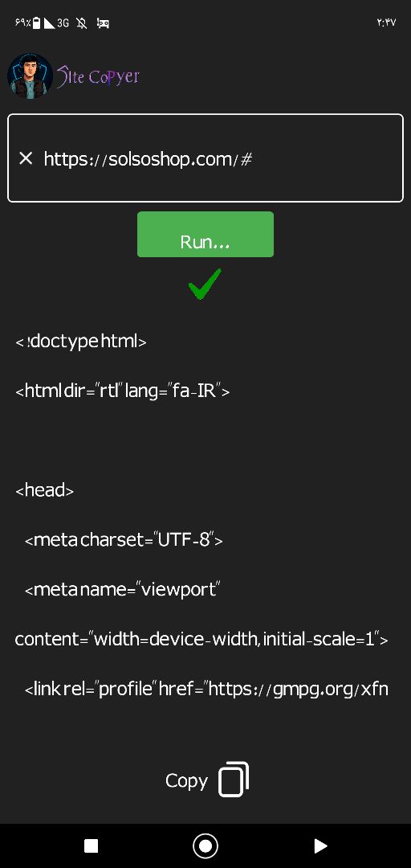Image resolution: width=411 pixels, height=868 pixels.
Task: Tap the triangle back navigation button
Action: tap(320, 845)
